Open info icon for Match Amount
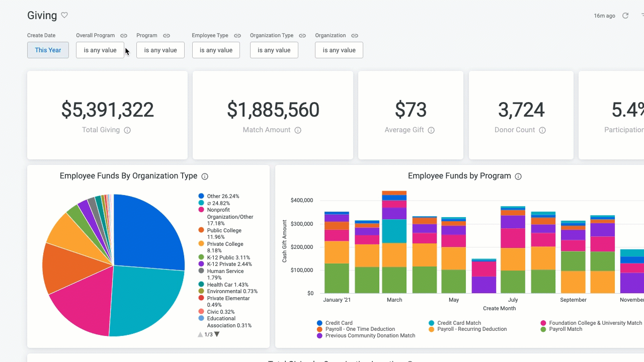Viewport: 644px width, 362px height. (x=298, y=130)
